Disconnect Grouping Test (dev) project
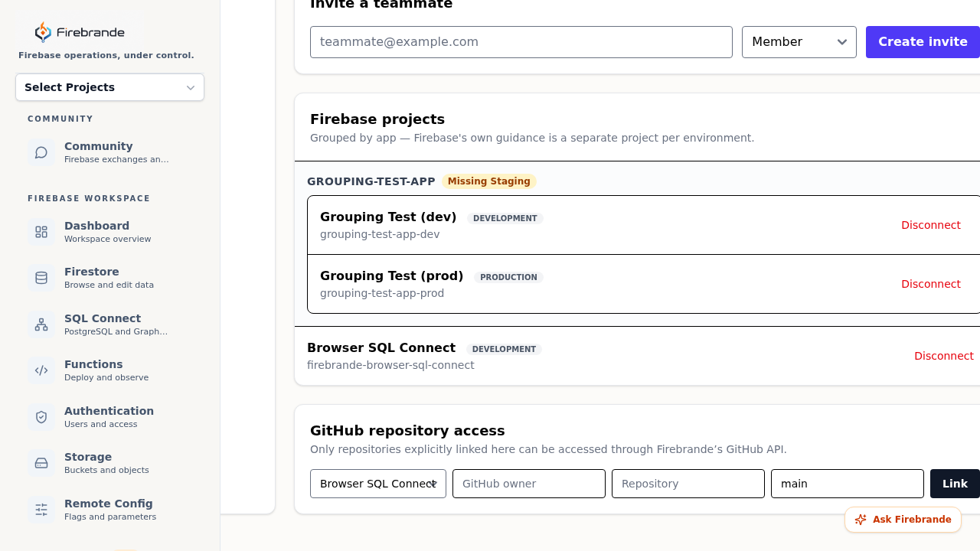This screenshot has height=551, width=980. point(931,225)
